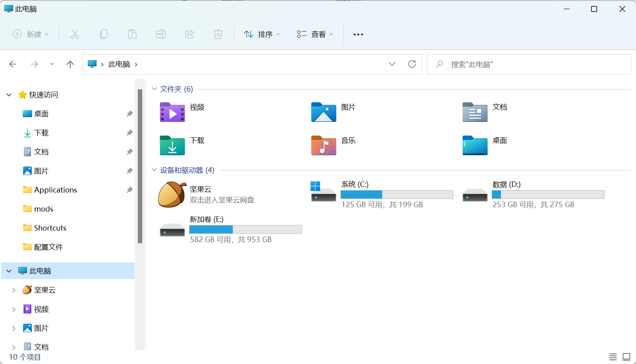Switch to large thumbnails view in status bar
The width and height of the screenshot is (636, 364).
click(x=626, y=356)
